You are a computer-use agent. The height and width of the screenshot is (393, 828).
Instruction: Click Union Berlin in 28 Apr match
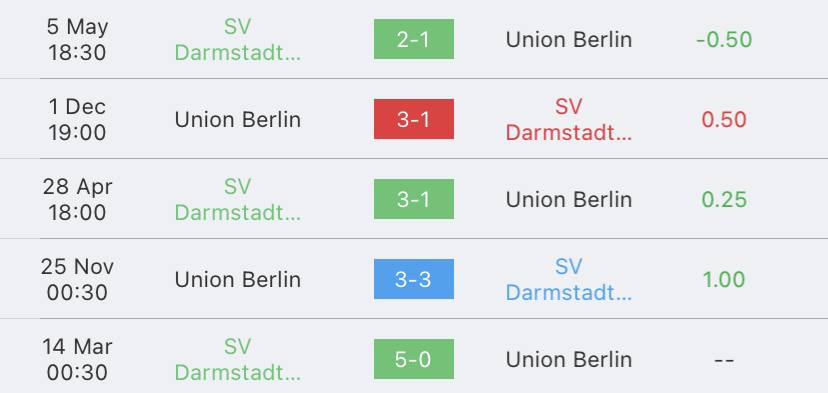[x=569, y=200]
